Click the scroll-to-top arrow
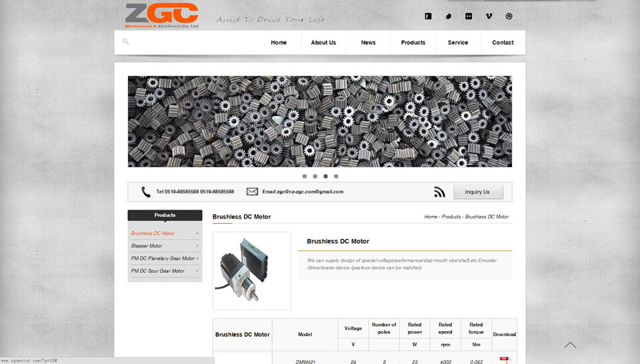The width and height of the screenshot is (640, 364). coord(570,345)
